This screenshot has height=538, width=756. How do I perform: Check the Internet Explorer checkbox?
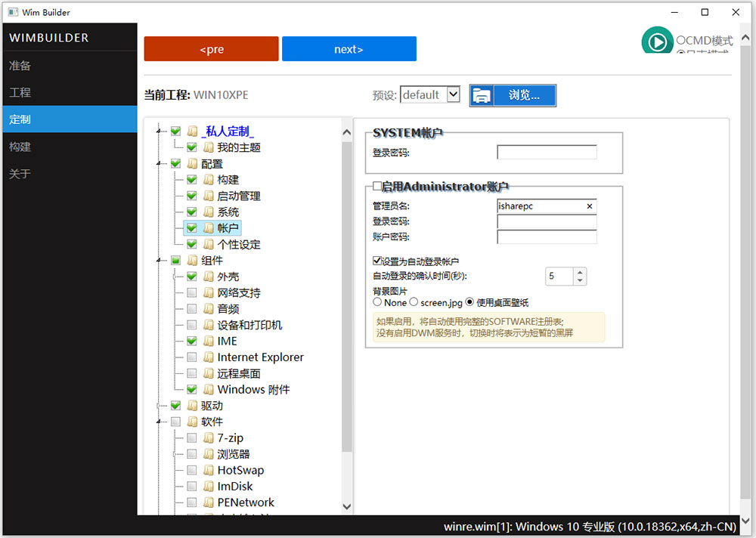click(x=192, y=357)
